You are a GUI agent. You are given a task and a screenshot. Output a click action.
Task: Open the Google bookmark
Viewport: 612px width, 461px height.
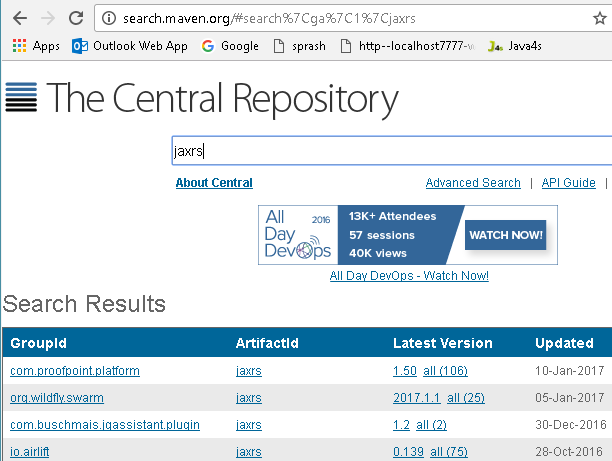(230, 46)
